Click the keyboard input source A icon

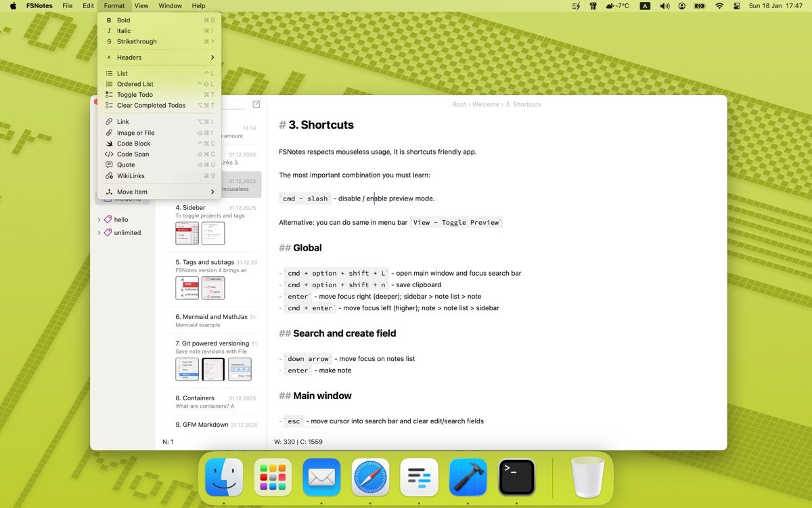[645, 5]
